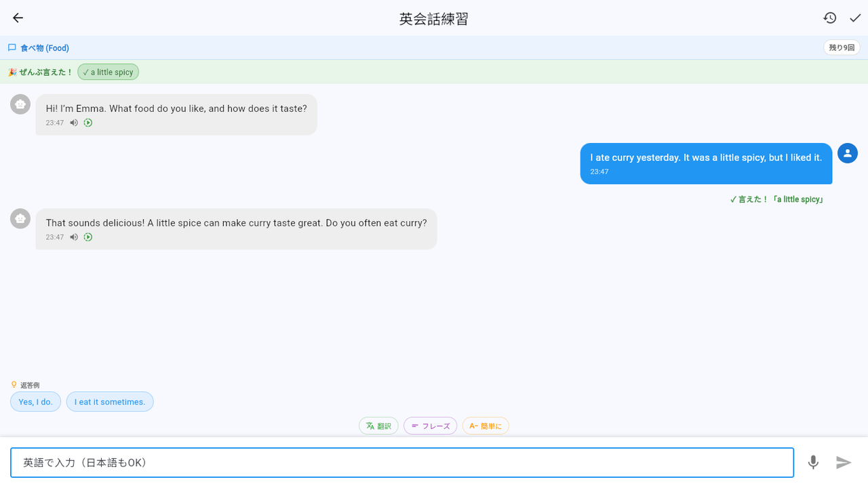Send the message with the paper plane icon
This screenshot has height=488, width=868.
(844, 462)
